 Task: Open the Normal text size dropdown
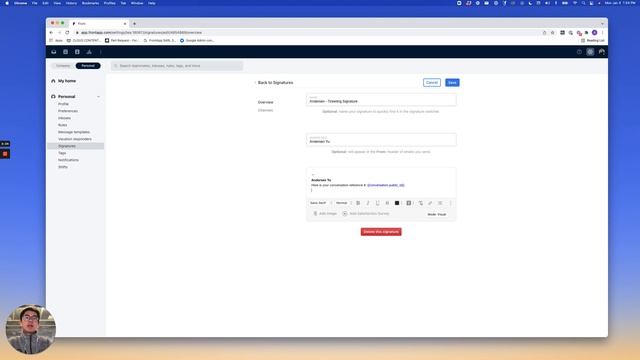point(343,203)
